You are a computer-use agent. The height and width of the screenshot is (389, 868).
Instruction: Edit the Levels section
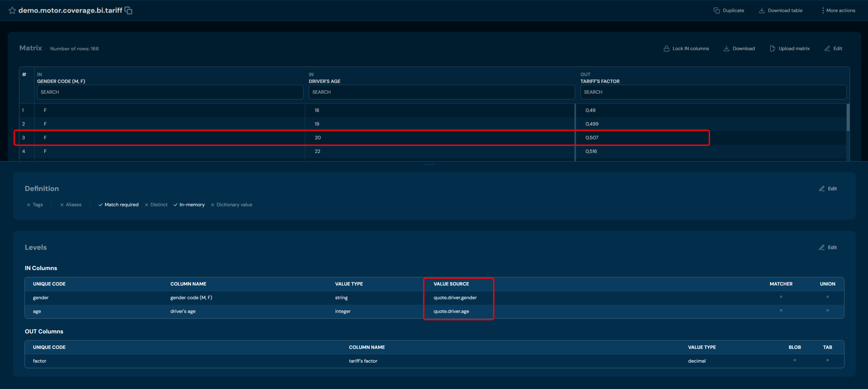pyautogui.click(x=828, y=247)
